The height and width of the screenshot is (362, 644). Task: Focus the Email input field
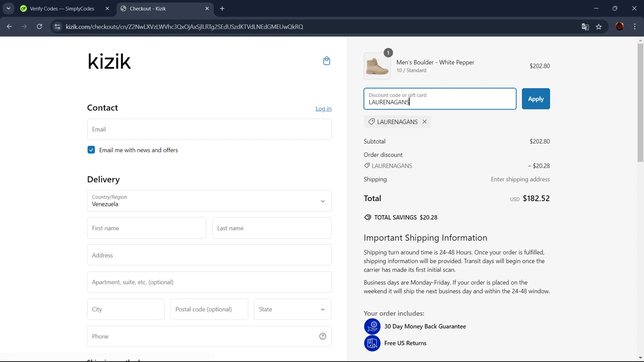(x=209, y=129)
